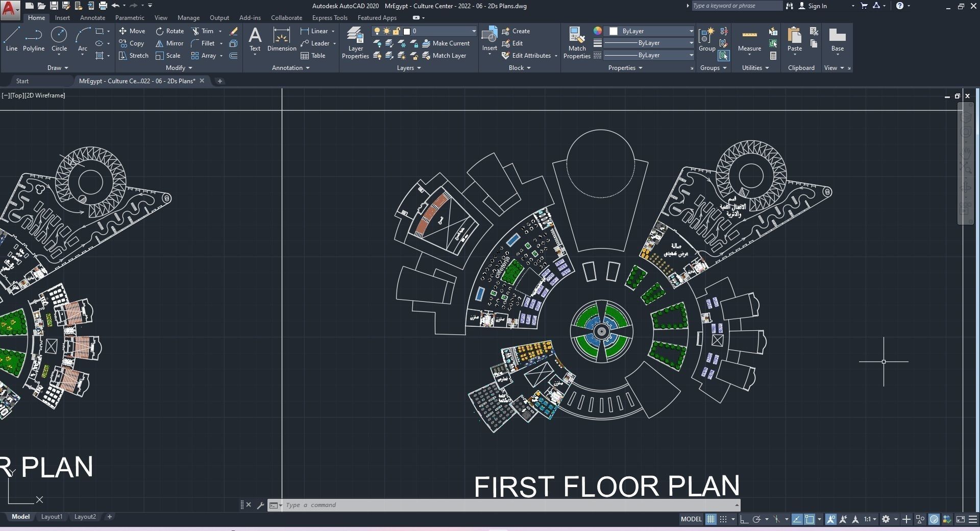Open the multiline Text tool
Viewport: 980px width, 531px height.
click(x=255, y=40)
